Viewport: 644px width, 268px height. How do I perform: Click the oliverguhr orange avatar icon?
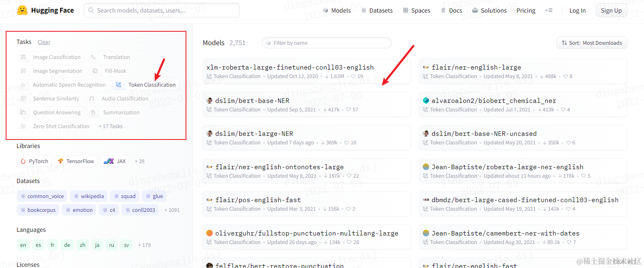click(x=210, y=233)
